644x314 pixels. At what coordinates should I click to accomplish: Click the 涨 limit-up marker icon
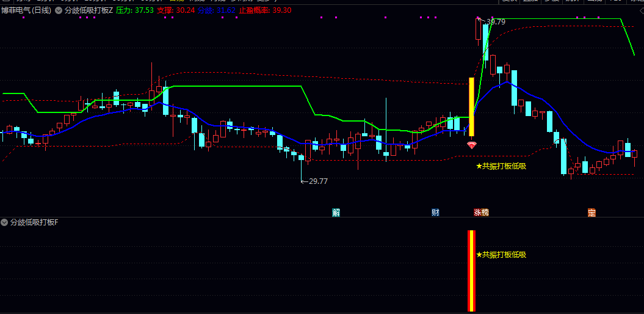tap(478, 213)
